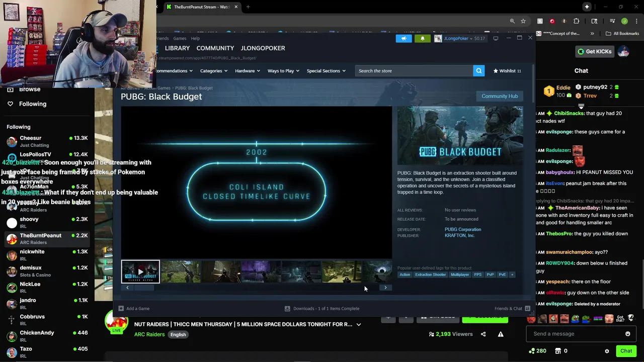Click Community Hub button

(500, 96)
